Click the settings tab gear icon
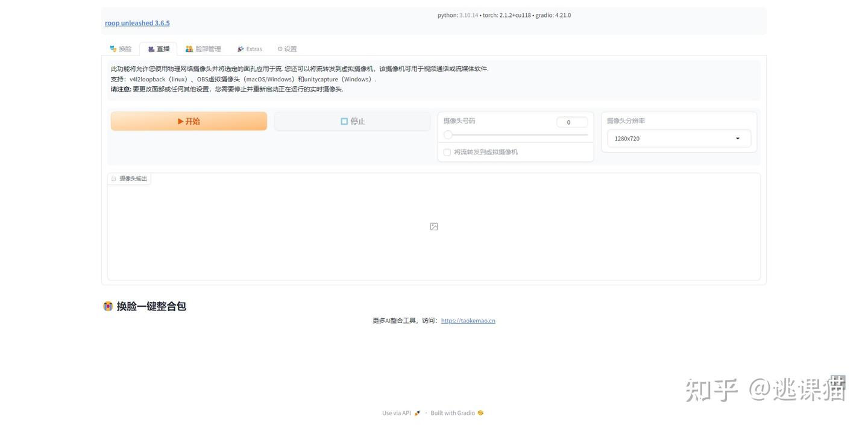 [x=280, y=49]
